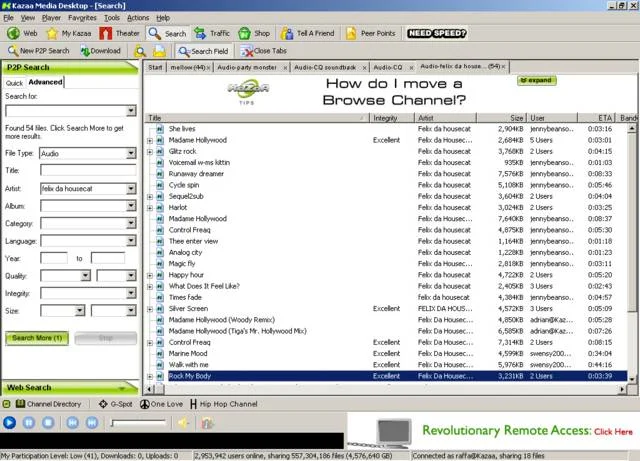The image size is (640, 461).
Task: Open the Shop section
Action: click(x=254, y=33)
